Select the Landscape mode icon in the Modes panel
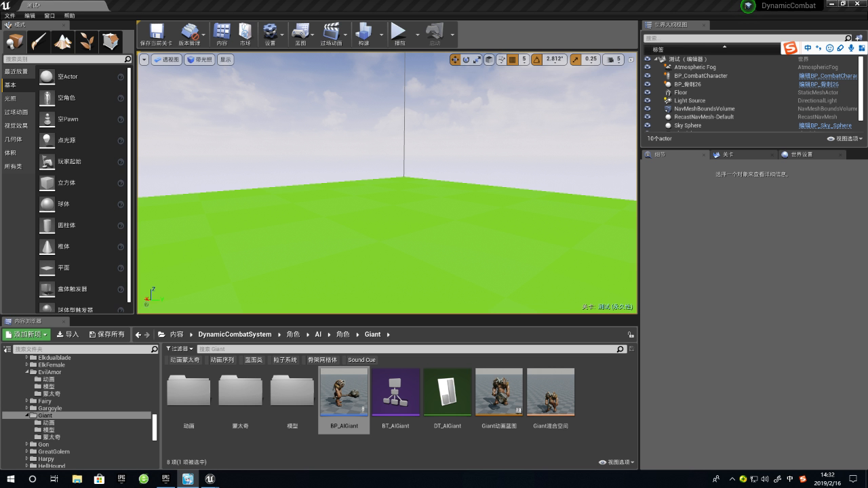The width and height of the screenshot is (868, 488). click(63, 42)
